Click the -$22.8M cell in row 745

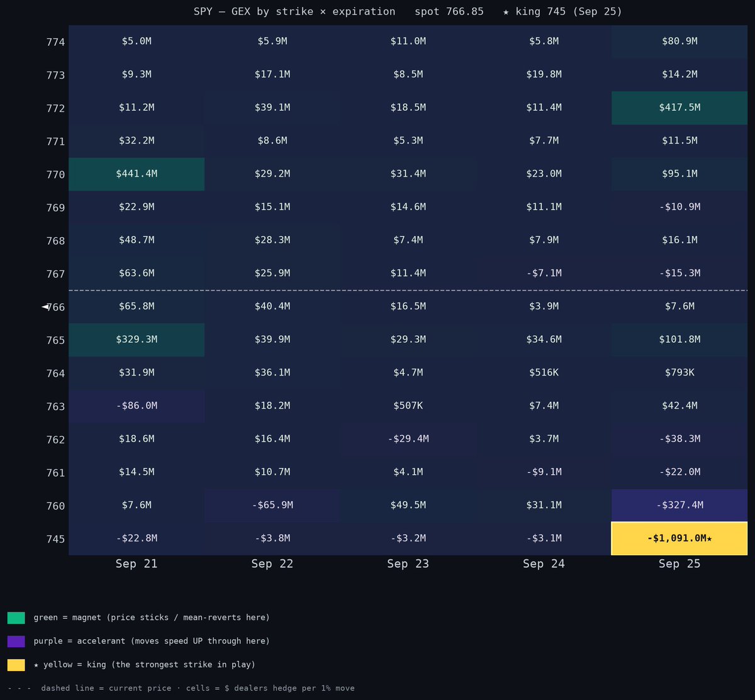pyautogui.click(x=137, y=538)
